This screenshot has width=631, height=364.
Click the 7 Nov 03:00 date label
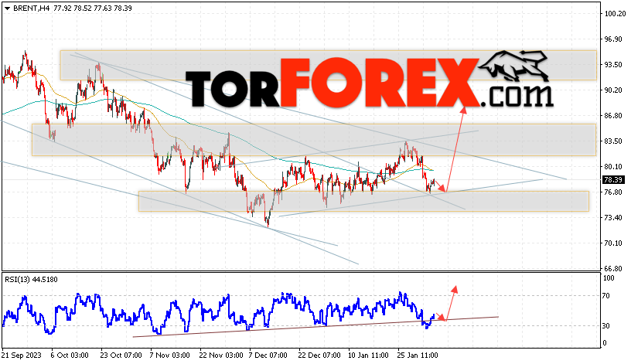pos(169,355)
